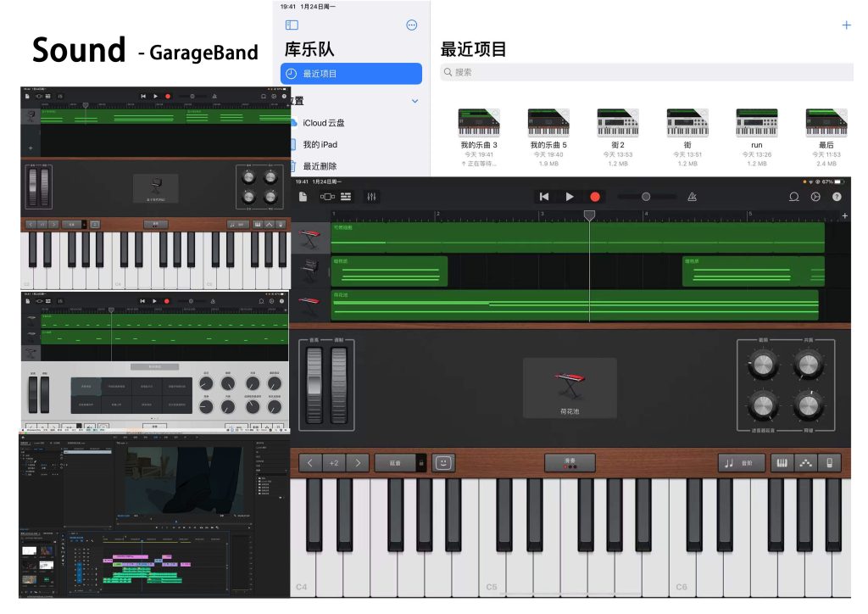
Task: Toggle the arpeggiator in large GarageBand
Action: pos(806,463)
